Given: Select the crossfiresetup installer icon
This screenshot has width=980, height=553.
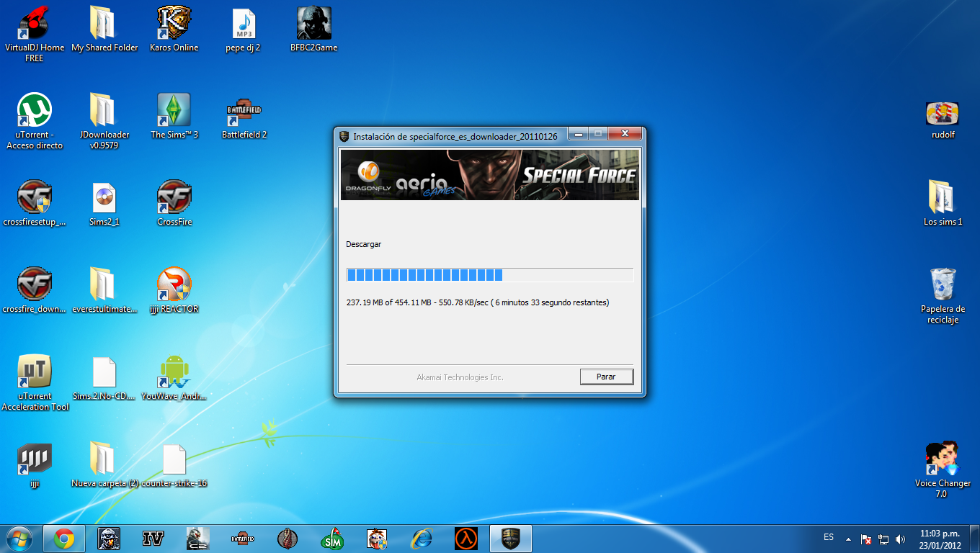Looking at the screenshot, I should pyautogui.click(x=34, y=204).
